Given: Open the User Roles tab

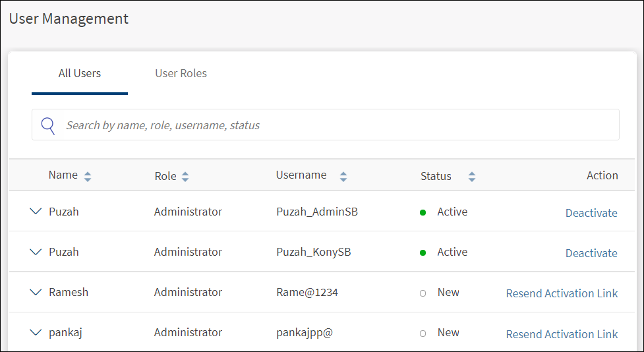Looking at the screenshot, I should [x=181, y=74].
